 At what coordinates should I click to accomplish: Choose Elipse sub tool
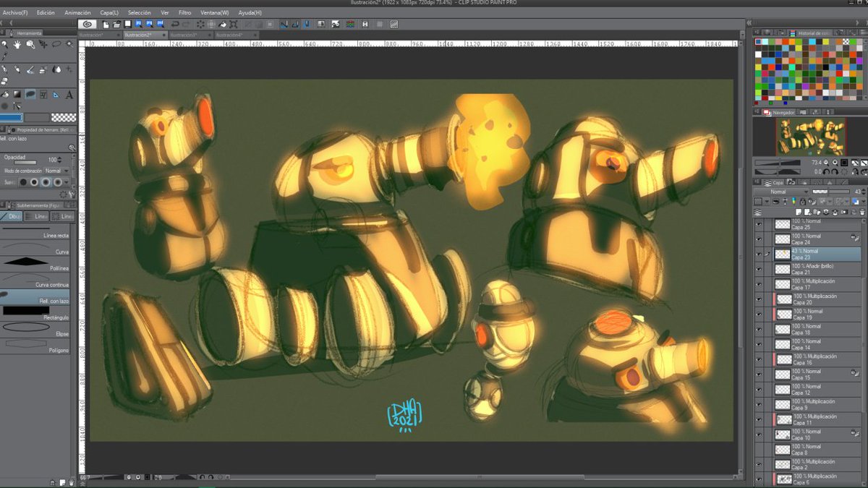coord(35,330)
